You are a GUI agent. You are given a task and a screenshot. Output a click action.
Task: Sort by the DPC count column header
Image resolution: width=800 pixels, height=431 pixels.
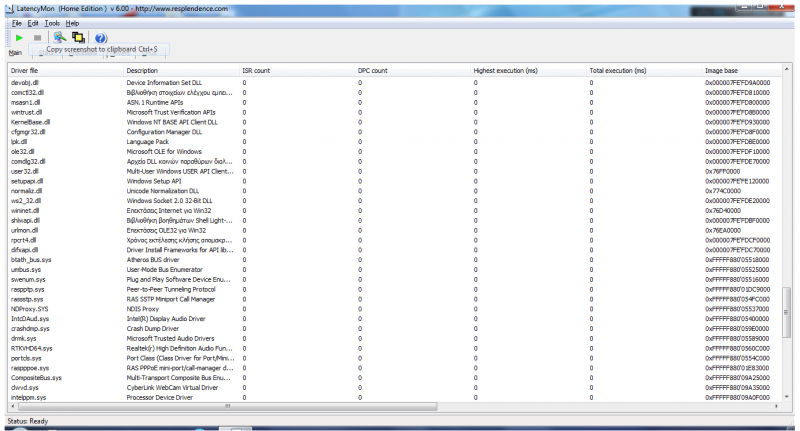click(x=372, y=71)
